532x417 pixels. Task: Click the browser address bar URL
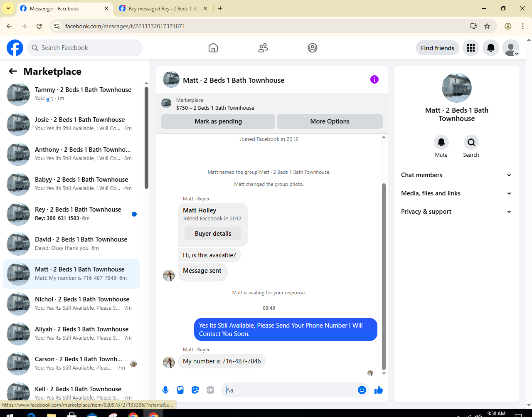125,26
